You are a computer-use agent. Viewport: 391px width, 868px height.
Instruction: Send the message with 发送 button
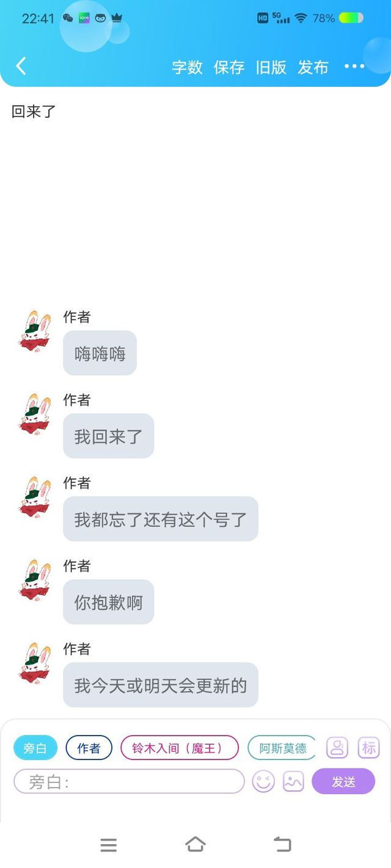343,781
